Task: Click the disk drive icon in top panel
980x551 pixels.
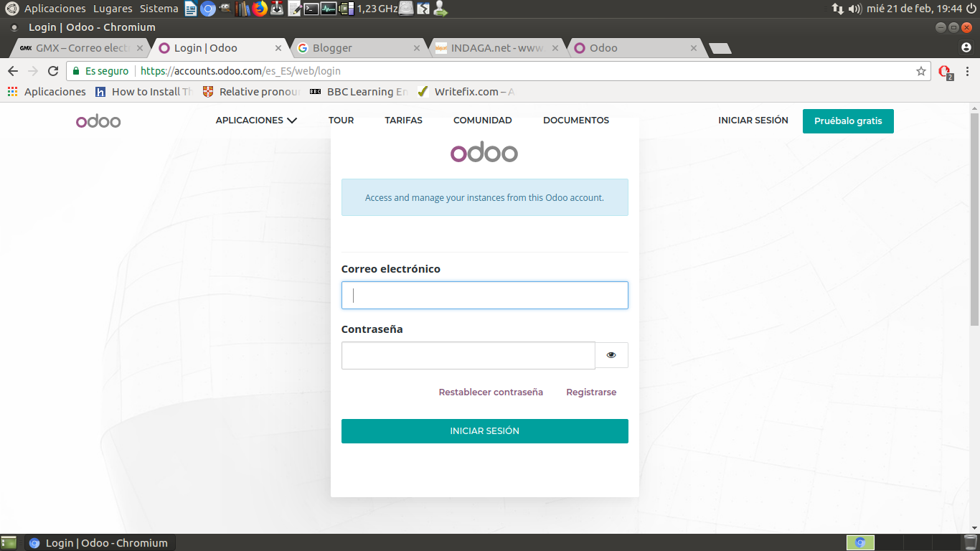Action: point(406,9)
